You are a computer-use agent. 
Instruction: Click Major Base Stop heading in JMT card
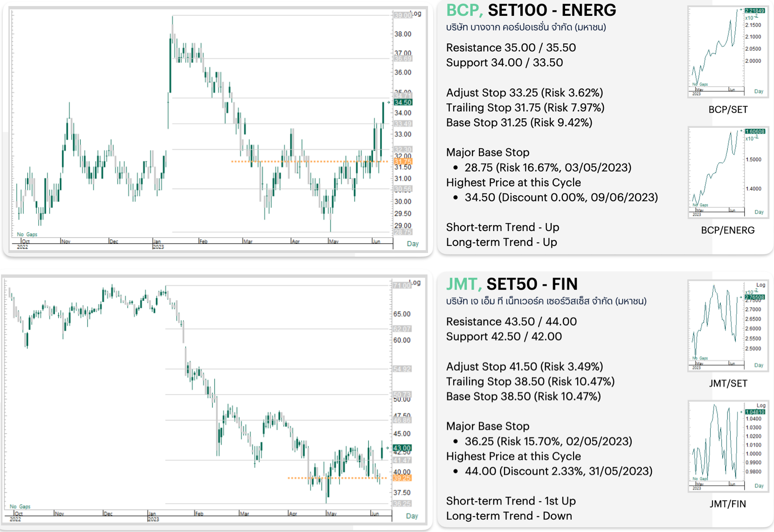pyautogui.click(x=488, y=426)
